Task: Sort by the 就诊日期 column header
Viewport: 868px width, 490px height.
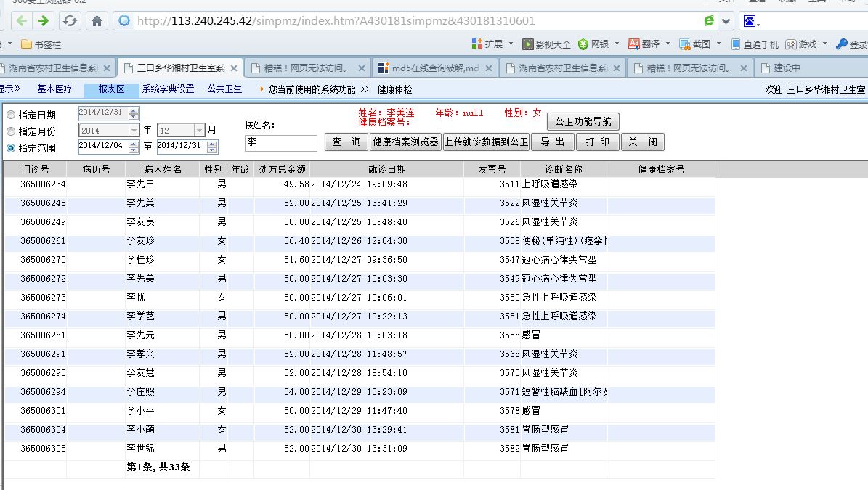Action: (x=386, y=169)
